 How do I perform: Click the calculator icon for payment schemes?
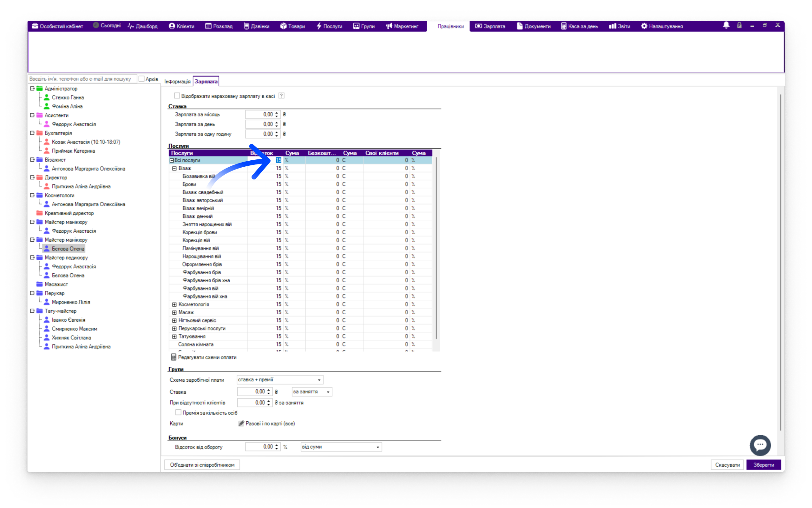point(174,357)
